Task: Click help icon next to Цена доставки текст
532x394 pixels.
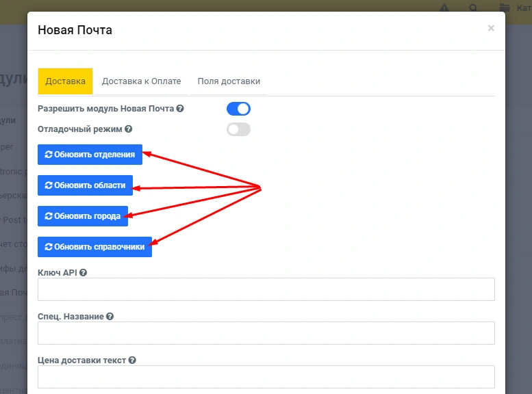Action: [132, 360]
